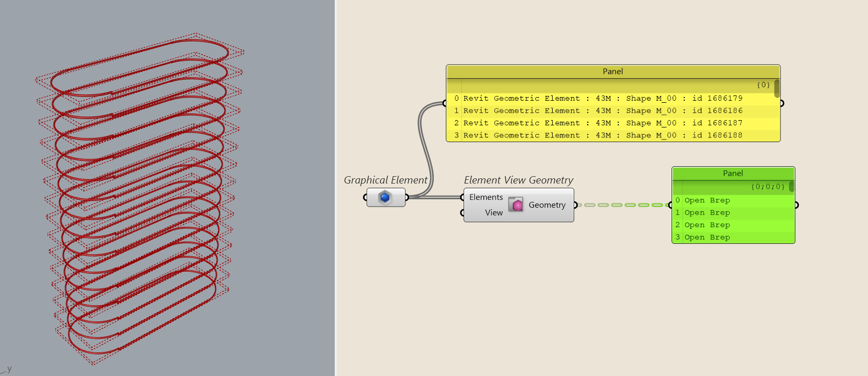This screenshot has width=868, height=376.
Task: Click the Graphical Element output grip
Action: [x=407, y=198]
